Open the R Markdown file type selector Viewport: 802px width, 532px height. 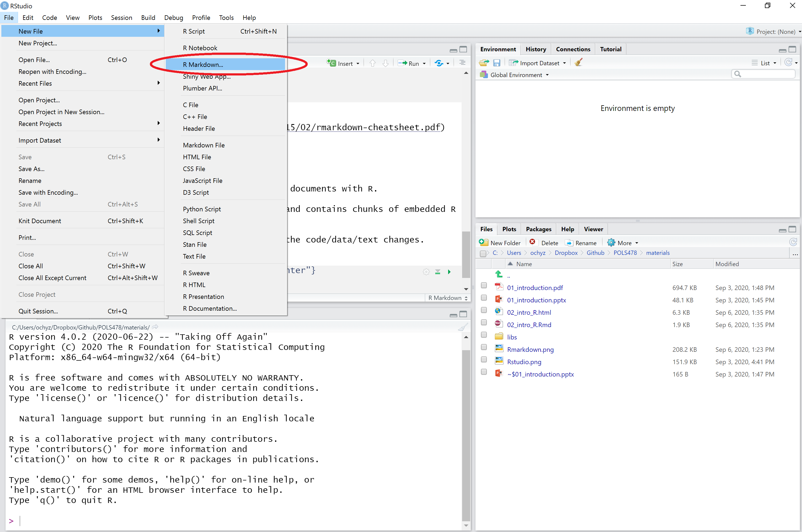pyautogui.click(x=448, y=298)
